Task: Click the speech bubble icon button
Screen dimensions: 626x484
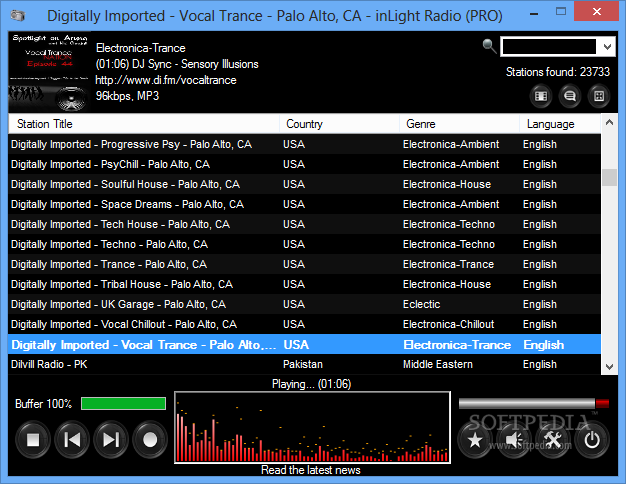Action: point(570,96)
